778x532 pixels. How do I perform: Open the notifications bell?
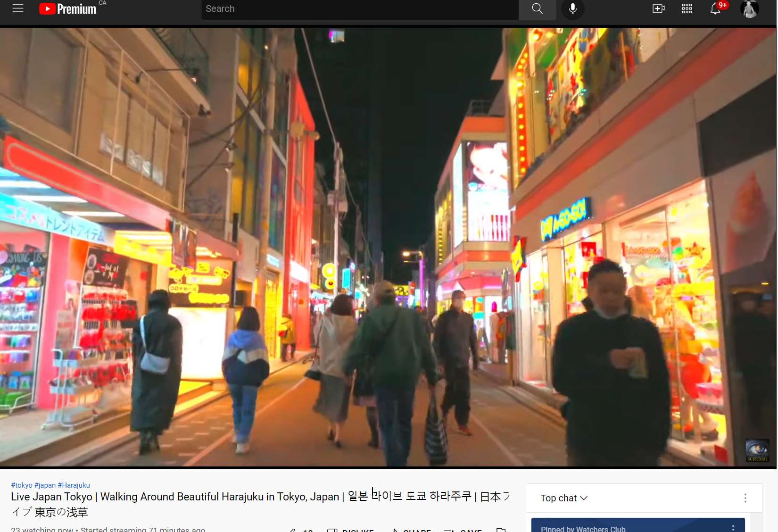(x=715, y=9)
